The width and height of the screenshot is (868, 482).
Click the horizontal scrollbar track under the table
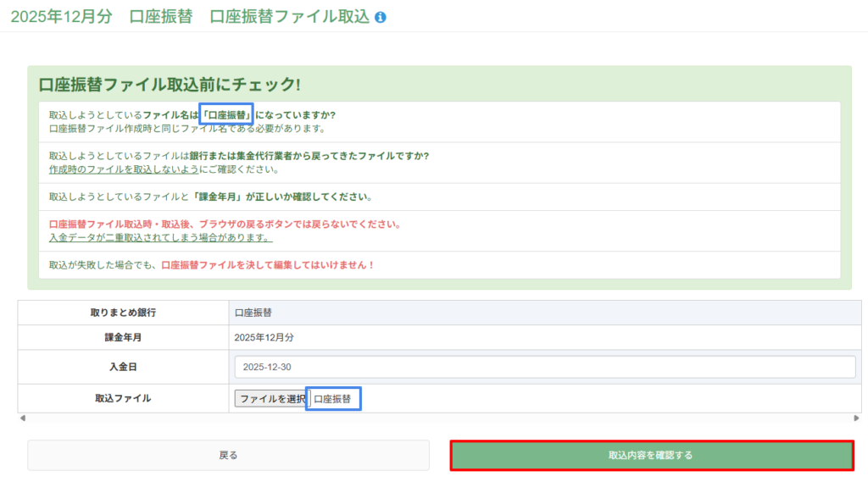(439, 418)
